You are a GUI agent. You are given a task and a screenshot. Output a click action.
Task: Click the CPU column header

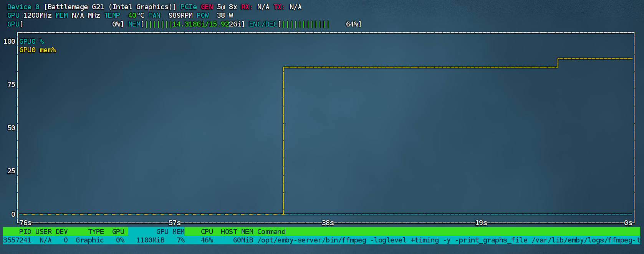click(207, 232)
